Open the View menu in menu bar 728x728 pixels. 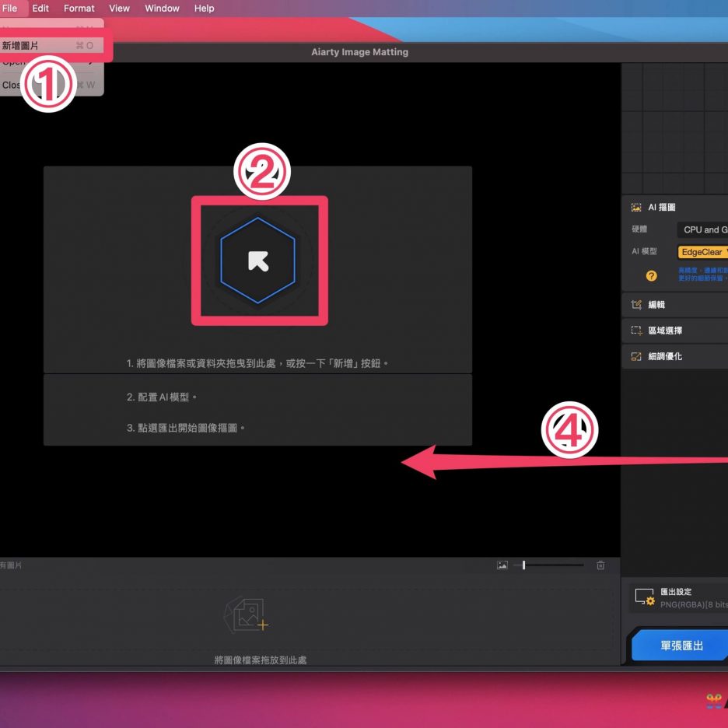coord(120,9)
